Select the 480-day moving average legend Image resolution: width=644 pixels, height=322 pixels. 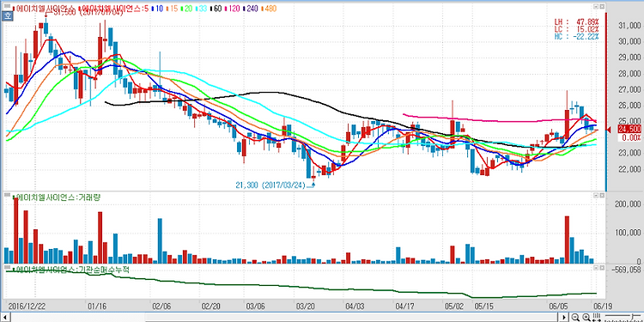[269, 9]
